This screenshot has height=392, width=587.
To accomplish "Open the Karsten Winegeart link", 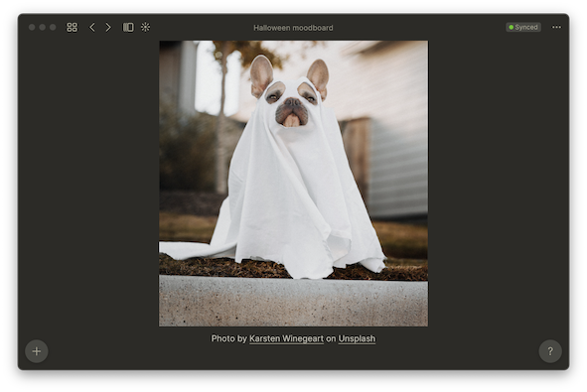I will (x=286, y=338).
